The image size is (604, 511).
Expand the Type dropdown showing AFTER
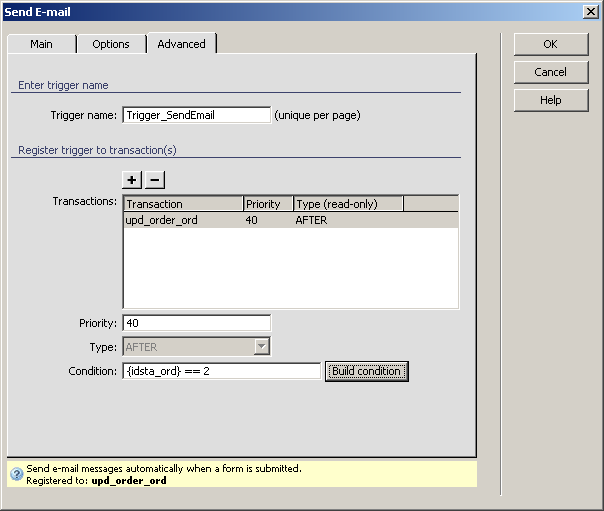click(262, 347)
